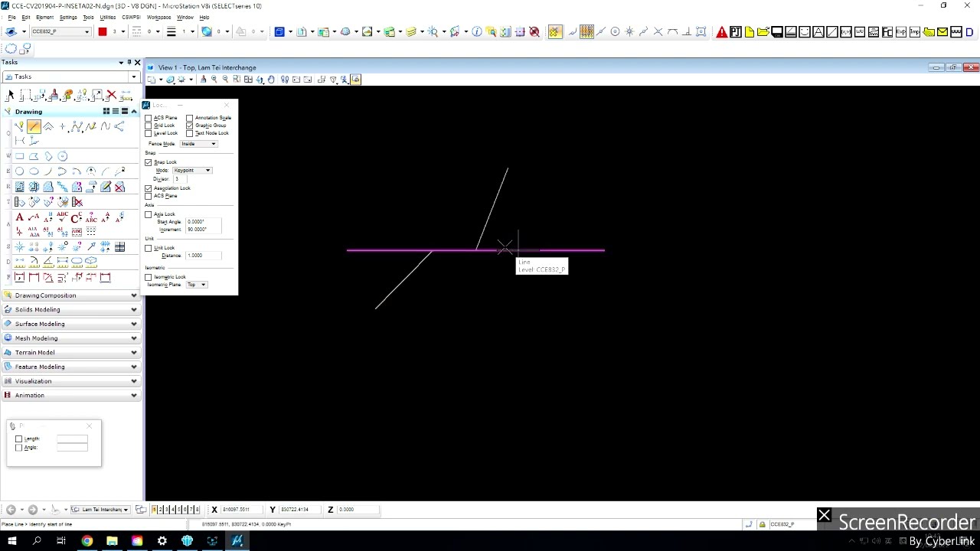Select the Place Ellipse tool
Screen dimensions: 980x551
point(34,171)
